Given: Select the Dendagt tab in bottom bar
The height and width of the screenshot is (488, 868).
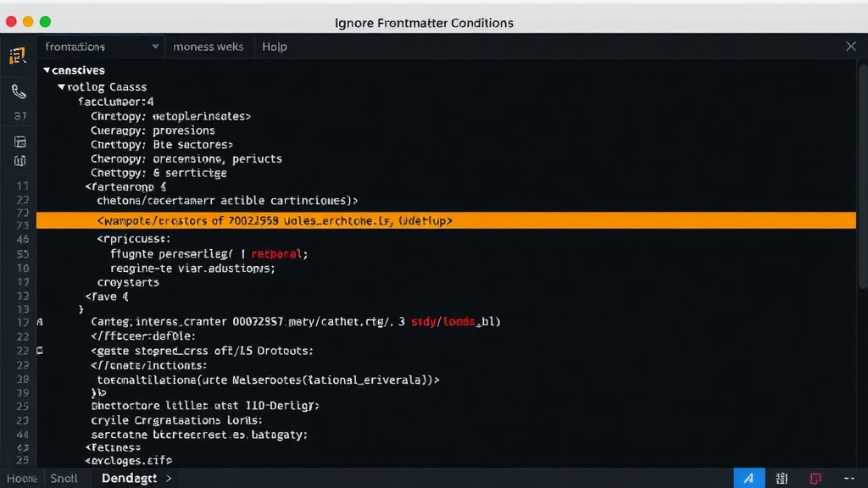Looking at the screenshot, I should point(129,479).
